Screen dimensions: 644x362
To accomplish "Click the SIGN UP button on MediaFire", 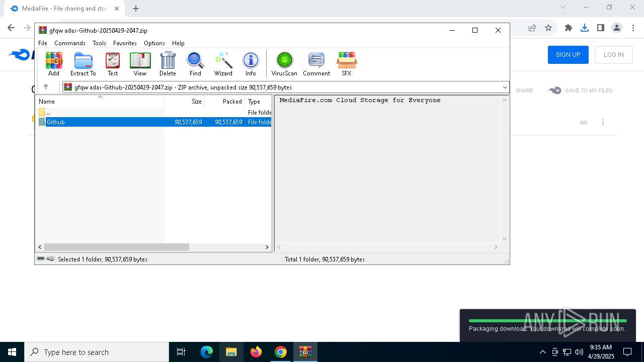I will click(x=568, y=55).
